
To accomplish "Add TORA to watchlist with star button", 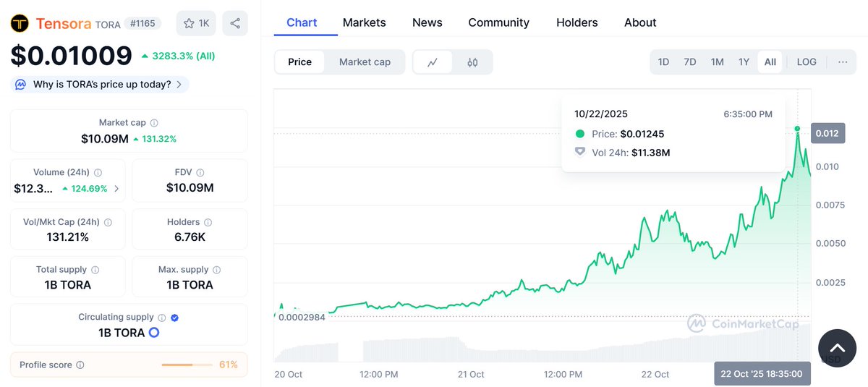I will (196, 24).
